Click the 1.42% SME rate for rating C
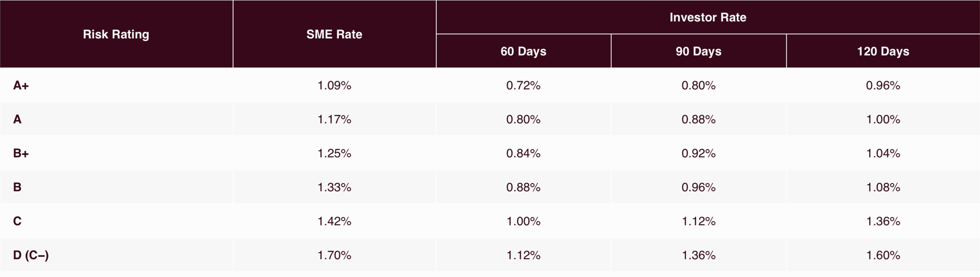Screen dimensions: 980x277 coord(334,221)
